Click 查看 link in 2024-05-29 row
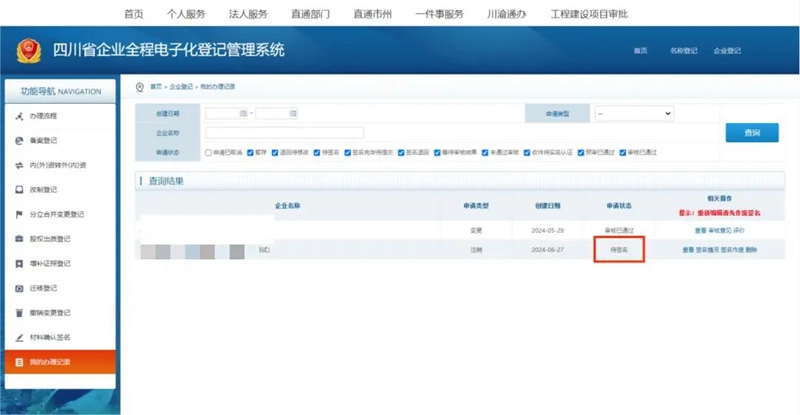 701,231
